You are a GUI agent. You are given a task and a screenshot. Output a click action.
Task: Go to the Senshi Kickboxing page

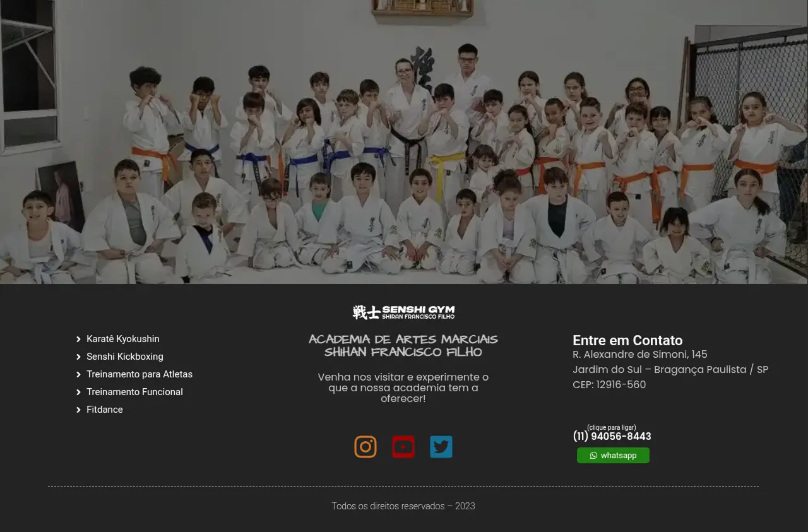tap(125, 357)
